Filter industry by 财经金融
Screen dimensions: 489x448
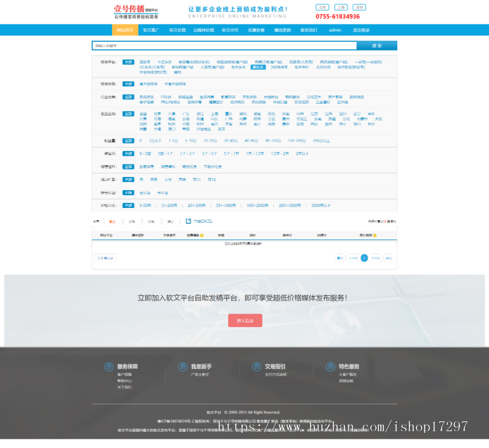point(186,97)
